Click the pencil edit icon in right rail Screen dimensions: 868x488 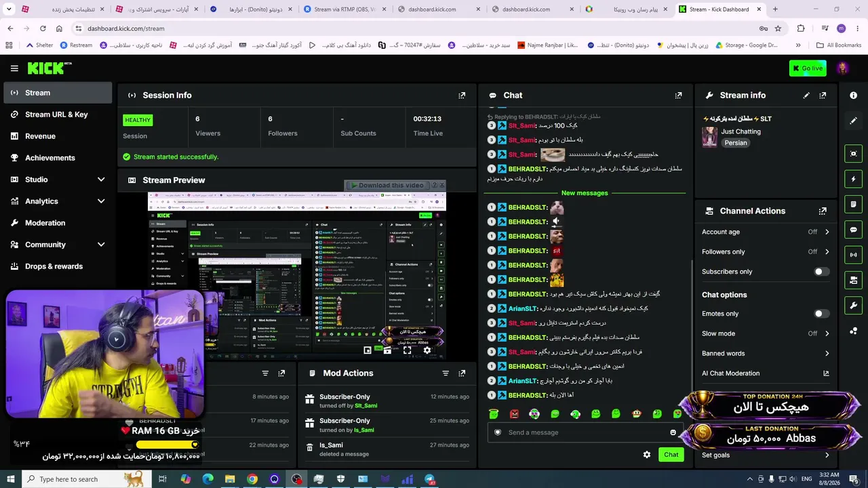(854, 121)
